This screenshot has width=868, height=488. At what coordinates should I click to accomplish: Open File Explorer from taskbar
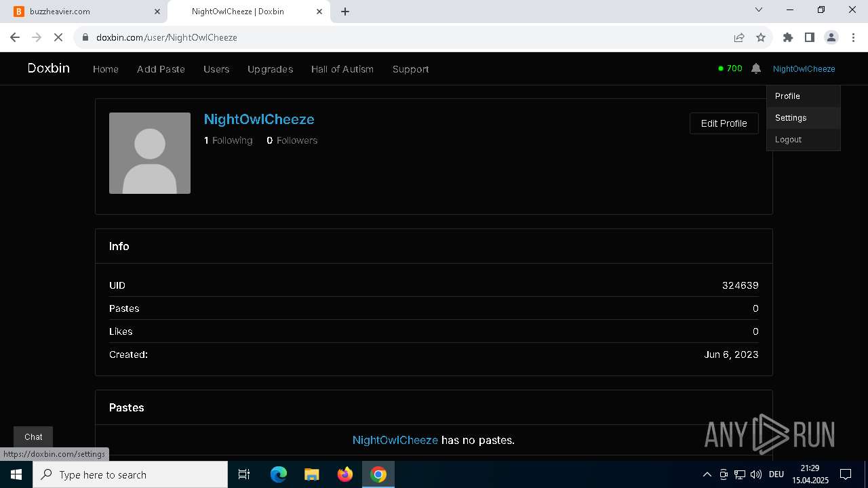click(x=312, y=474)
